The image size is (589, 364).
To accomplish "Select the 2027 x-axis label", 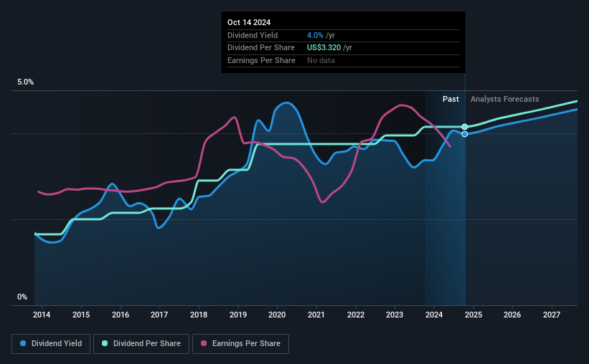I will pyautogui.click(x=552, y=315).
